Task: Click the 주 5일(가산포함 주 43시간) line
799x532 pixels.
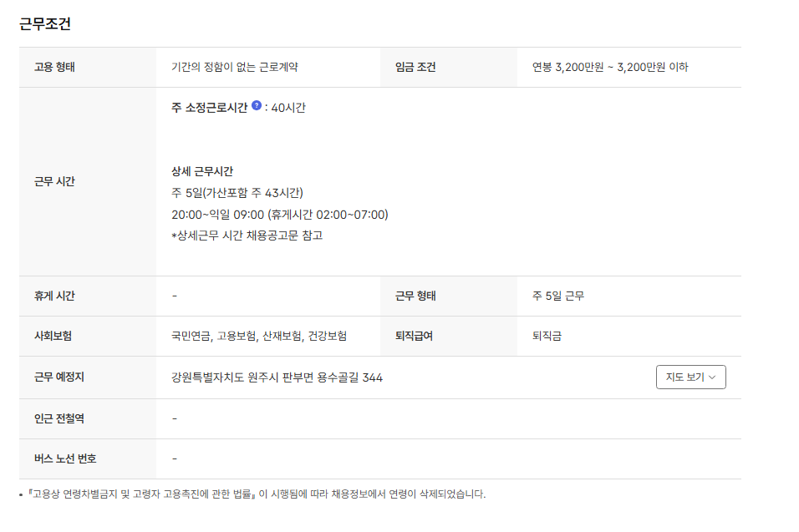Action: pyautogui.click(x=237, y=193)
